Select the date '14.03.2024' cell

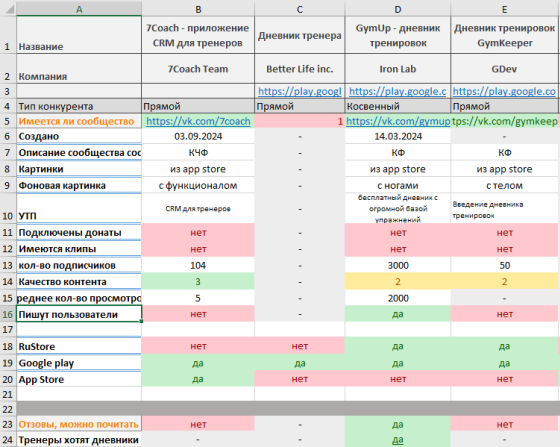[398, 136]
